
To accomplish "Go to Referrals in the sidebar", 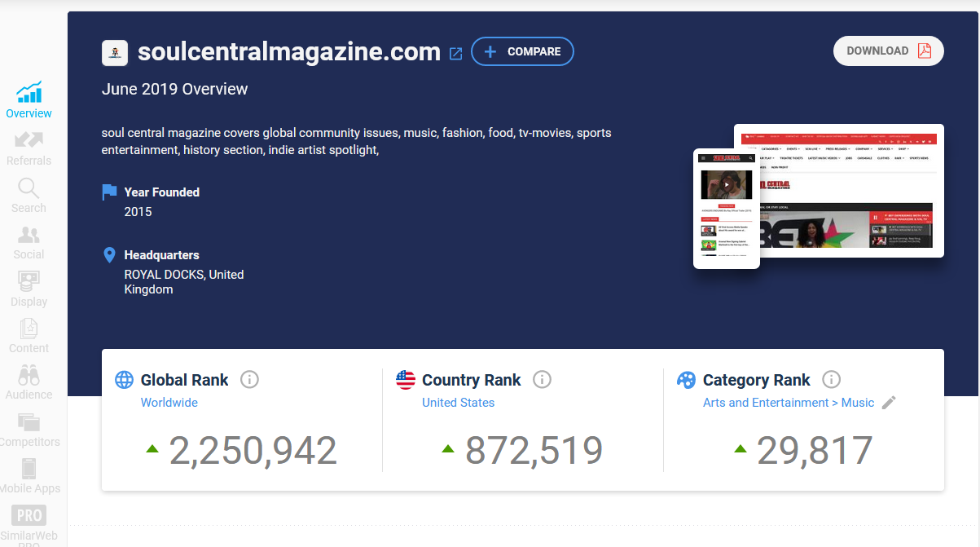I will click(29, 148).
